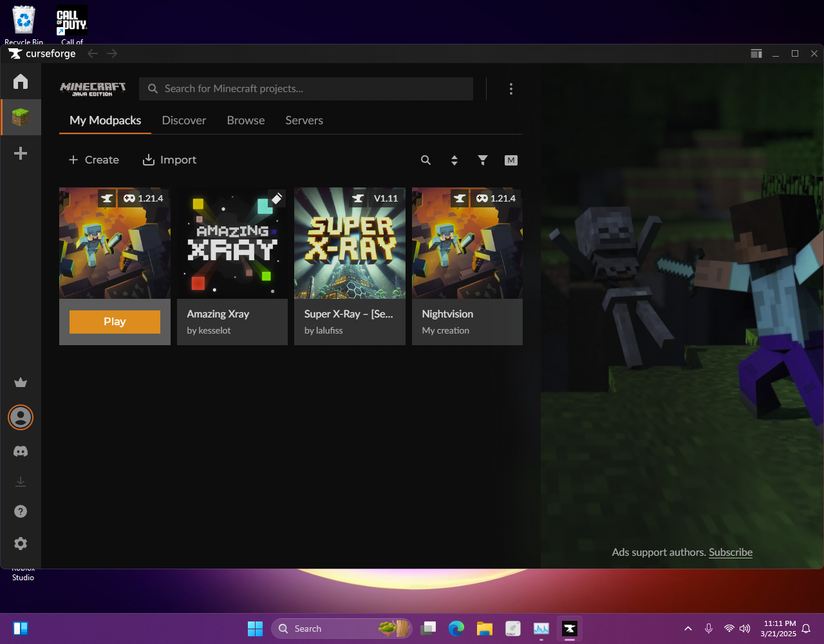Open File Explorer from the taskbar
The image size is (824, 644).
485,629
